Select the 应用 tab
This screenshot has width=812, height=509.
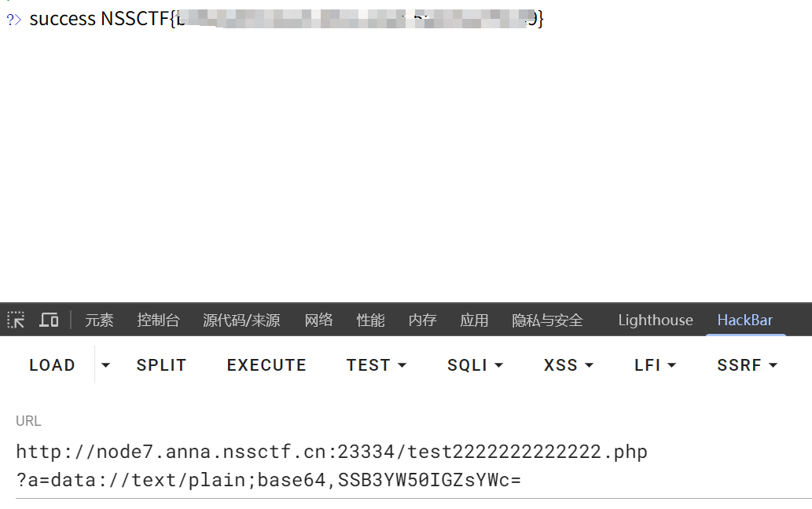point(474,320)
